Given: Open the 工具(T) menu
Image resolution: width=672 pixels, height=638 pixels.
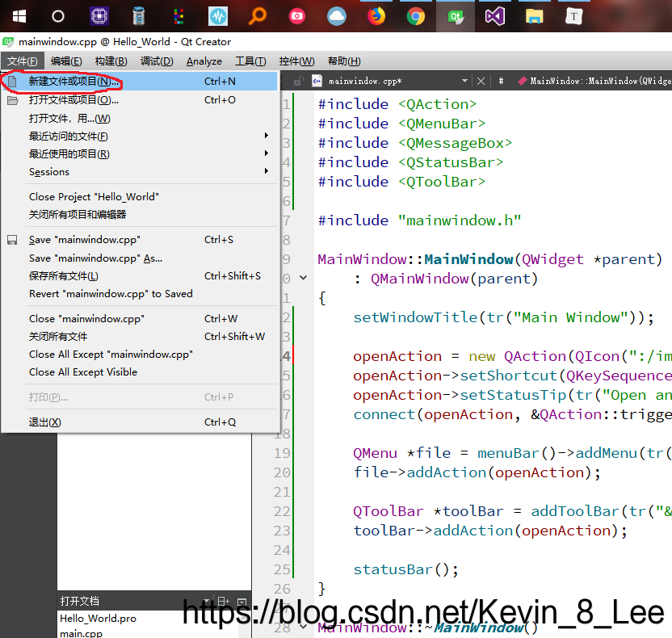Looking at the screenshot, I should pos(250,61).
